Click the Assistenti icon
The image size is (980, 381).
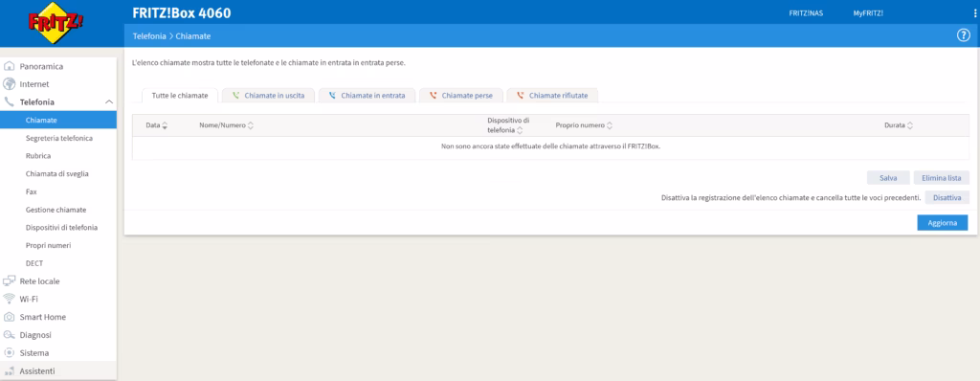click(10, 371)
